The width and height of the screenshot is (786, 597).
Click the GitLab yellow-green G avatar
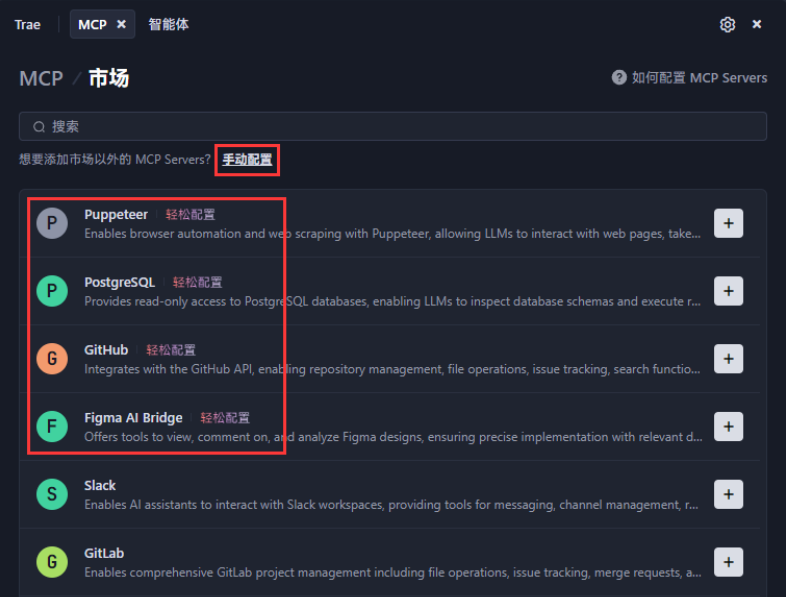coord(52,561)
